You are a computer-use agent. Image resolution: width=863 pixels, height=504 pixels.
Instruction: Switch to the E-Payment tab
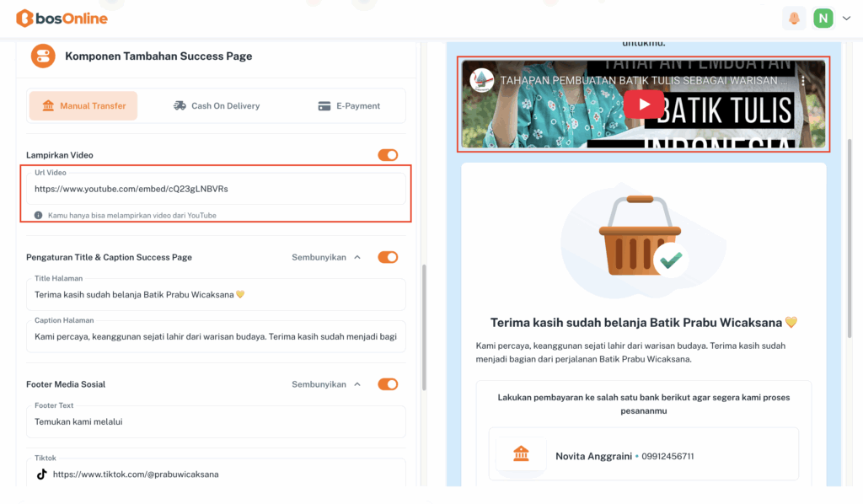349,106
